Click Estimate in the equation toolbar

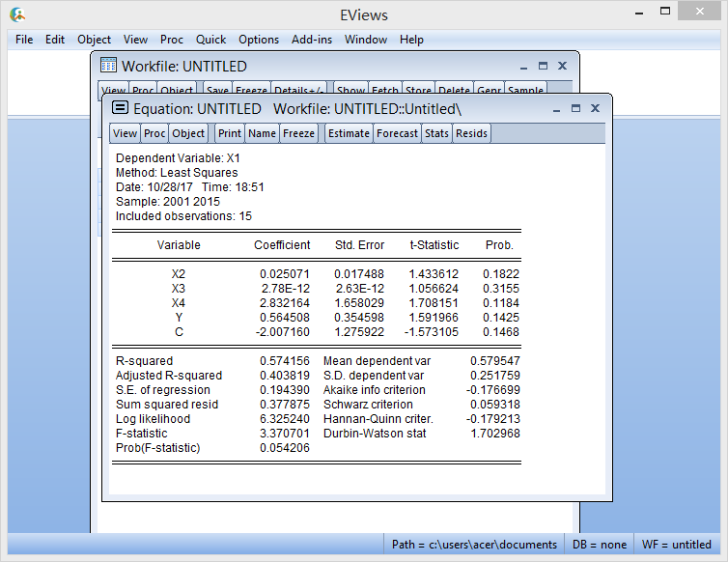(349, 133)
